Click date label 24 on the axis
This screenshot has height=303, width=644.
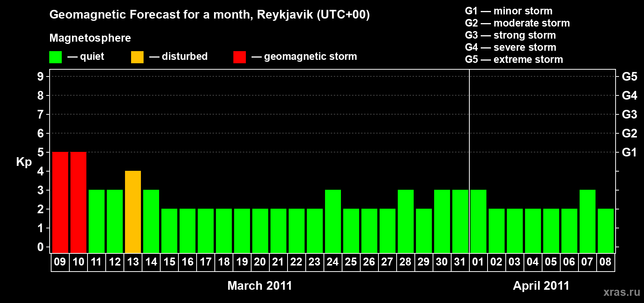[333, 262]
